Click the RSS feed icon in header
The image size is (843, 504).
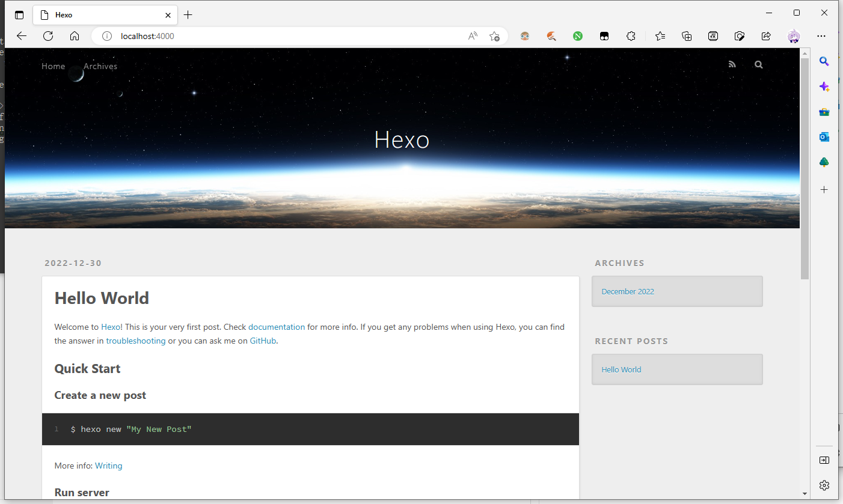732,64
